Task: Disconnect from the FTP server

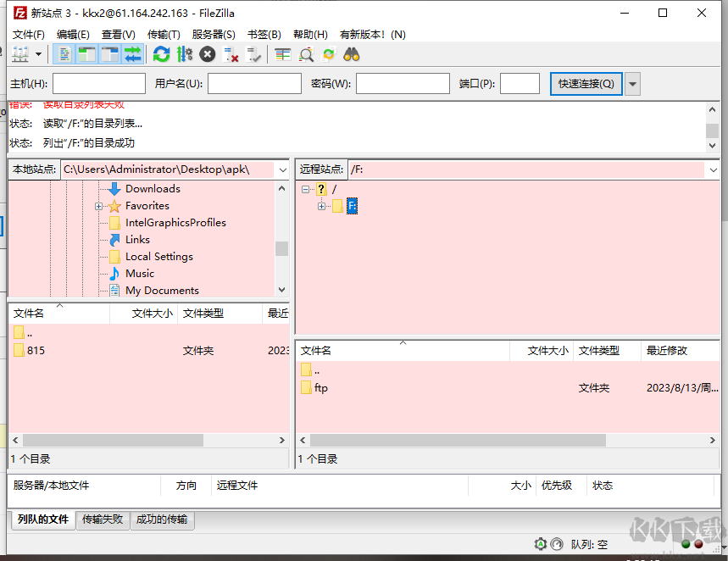Action: point(230,53)
